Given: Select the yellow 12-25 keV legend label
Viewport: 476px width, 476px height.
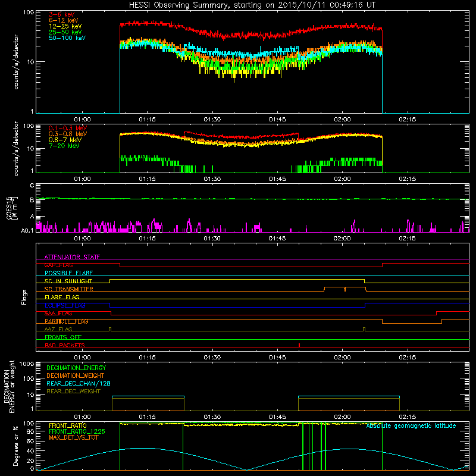Looking at the screenshot, I should coord(65,26).
